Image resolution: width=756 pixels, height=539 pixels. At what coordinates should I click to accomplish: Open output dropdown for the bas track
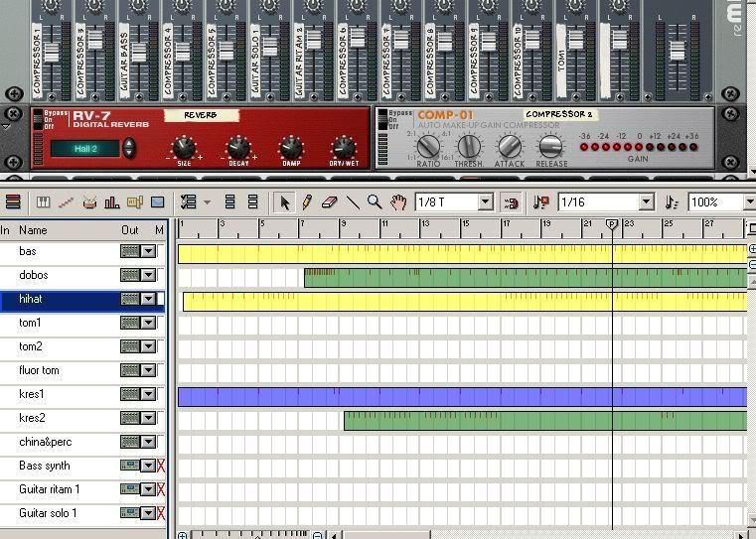(148, 251)
